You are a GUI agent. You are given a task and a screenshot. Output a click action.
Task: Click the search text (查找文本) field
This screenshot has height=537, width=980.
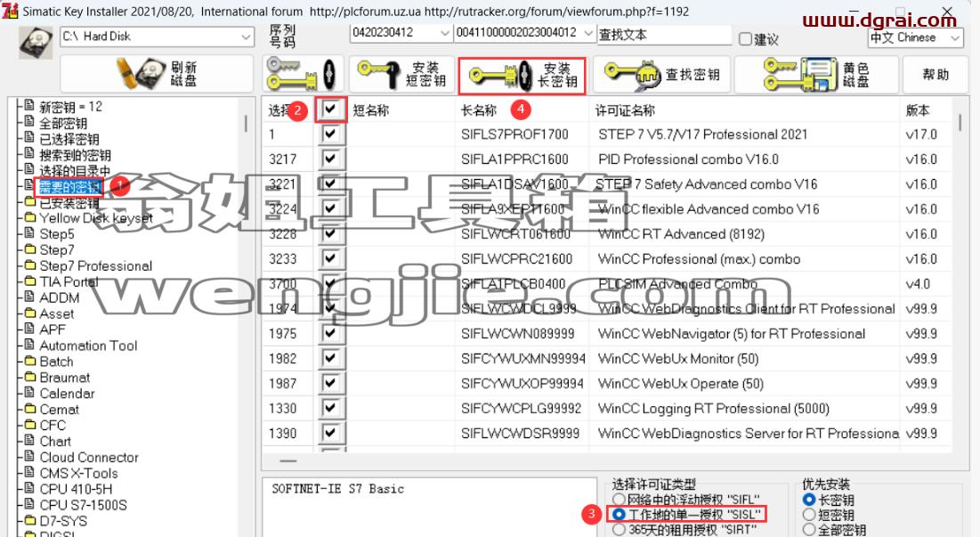click(664, 35)
